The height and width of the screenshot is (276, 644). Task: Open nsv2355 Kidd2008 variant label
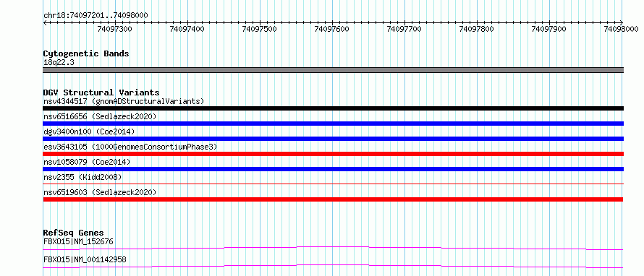82,177
